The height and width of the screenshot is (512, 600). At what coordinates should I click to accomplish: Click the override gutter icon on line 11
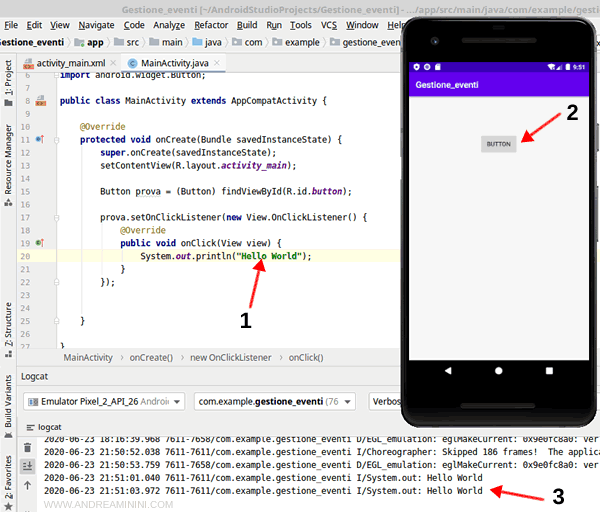40,139
